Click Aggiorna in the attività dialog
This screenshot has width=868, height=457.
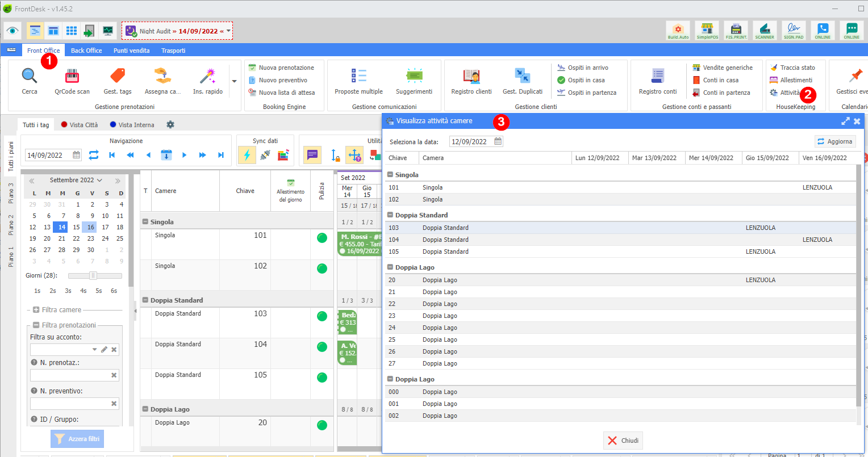pyautogui.click(x=835, y=141)
